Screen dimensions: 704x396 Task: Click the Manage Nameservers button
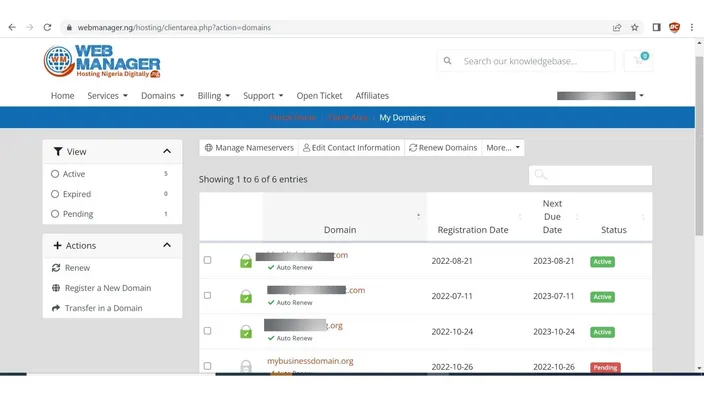click(249, 148)
